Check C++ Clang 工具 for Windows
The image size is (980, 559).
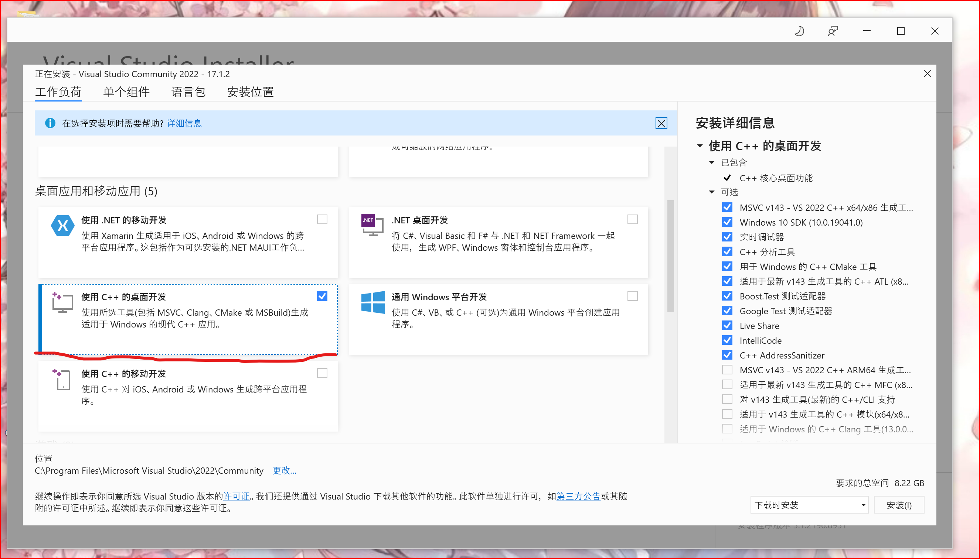coord(727,429)
